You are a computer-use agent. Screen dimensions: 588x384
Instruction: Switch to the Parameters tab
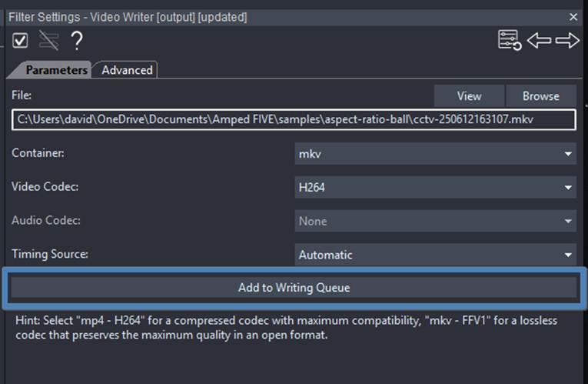(56, 70)
